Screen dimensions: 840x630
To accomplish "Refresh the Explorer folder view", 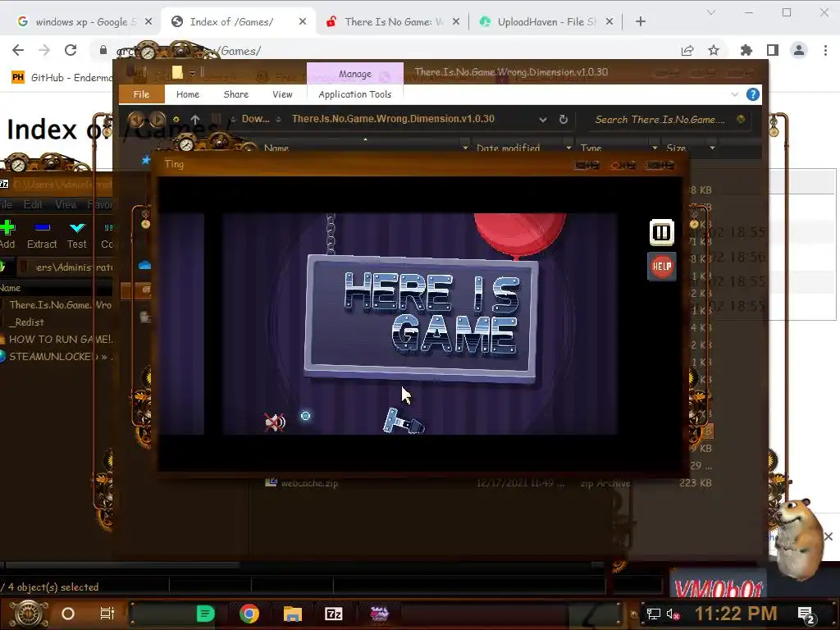I will (563, 119).
